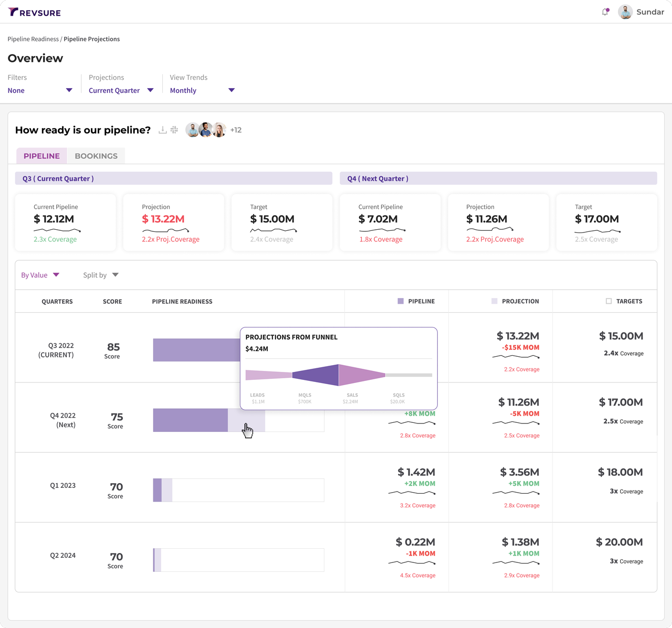Viewport: 672px width, 628px height.
Task: Click the RevSure logo
Action: coord(35,12)
